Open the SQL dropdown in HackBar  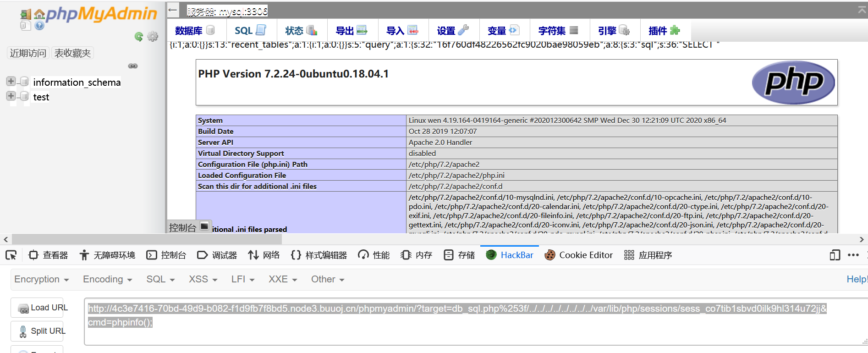160,279
